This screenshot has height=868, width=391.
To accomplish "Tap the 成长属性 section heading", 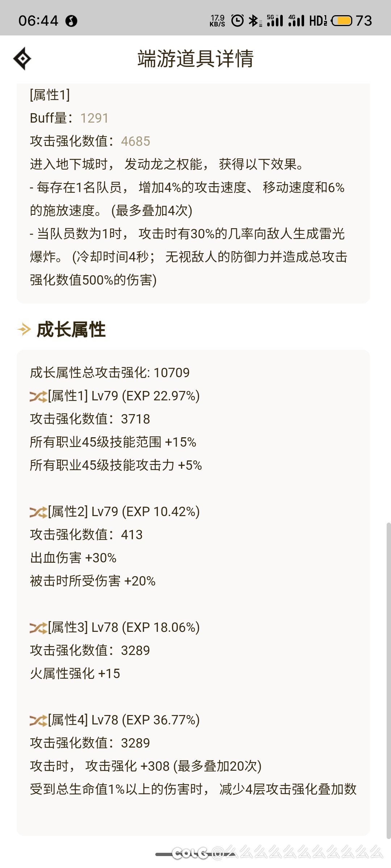I will (x=71, y=329).
